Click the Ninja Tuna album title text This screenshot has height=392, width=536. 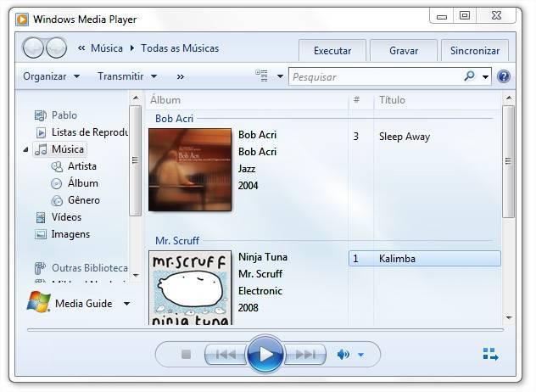click(263, 257)
